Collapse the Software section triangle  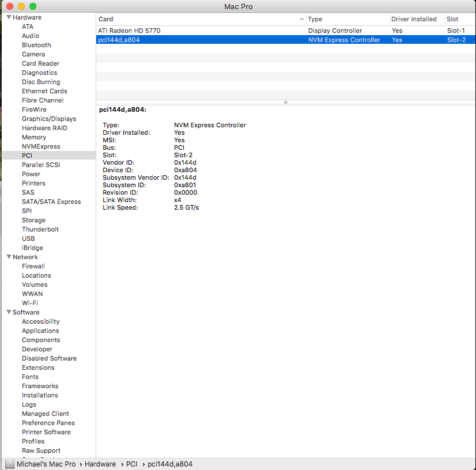[x=9, y=312]
